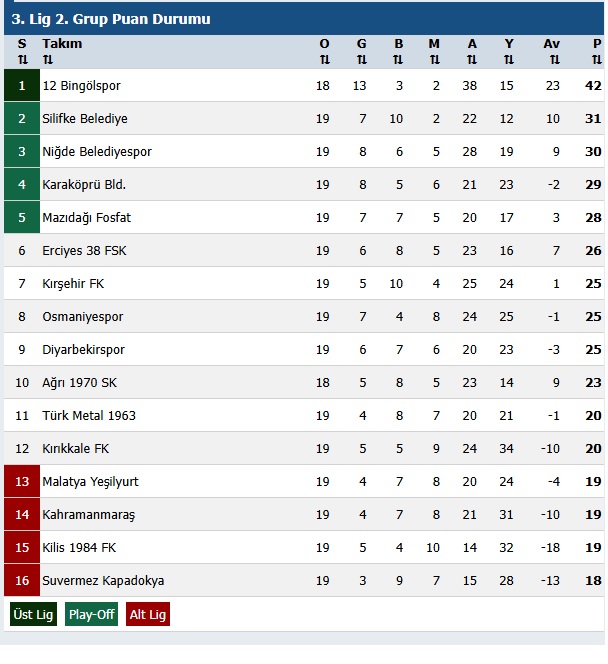Click the Üst Lig legend badge

(x=33, y=615)
